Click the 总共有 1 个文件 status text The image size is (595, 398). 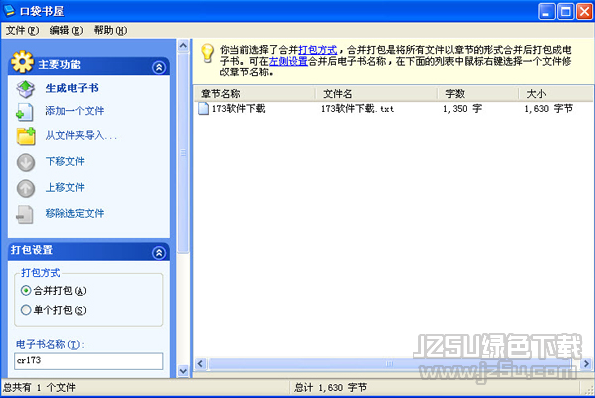tap(39, 388)
